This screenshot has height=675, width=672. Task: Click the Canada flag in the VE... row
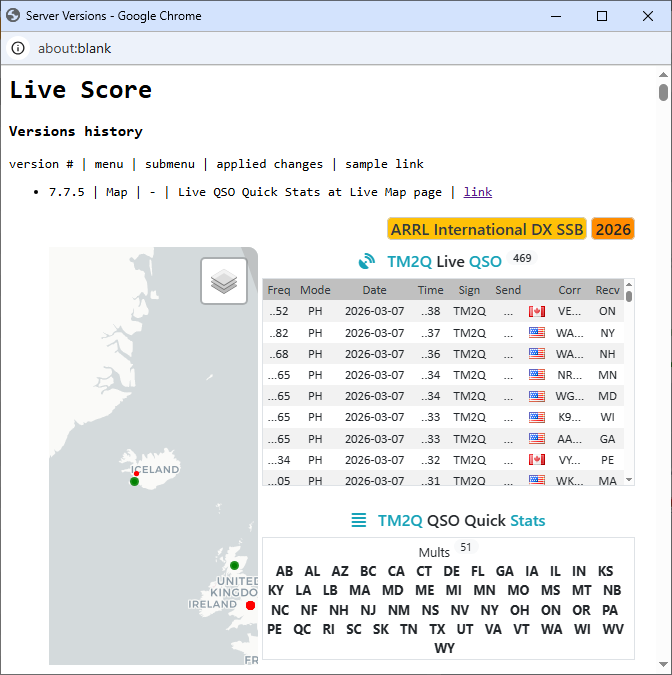coord(537,311)
